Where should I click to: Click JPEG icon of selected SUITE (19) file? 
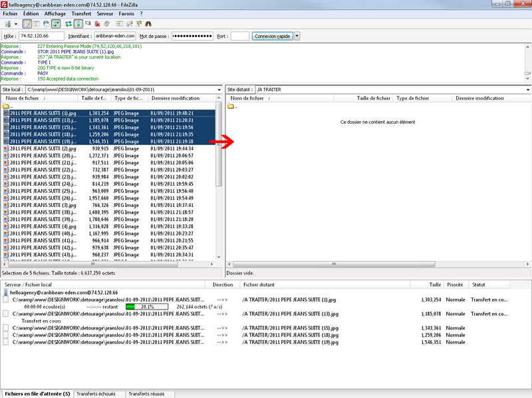(6, 141)
